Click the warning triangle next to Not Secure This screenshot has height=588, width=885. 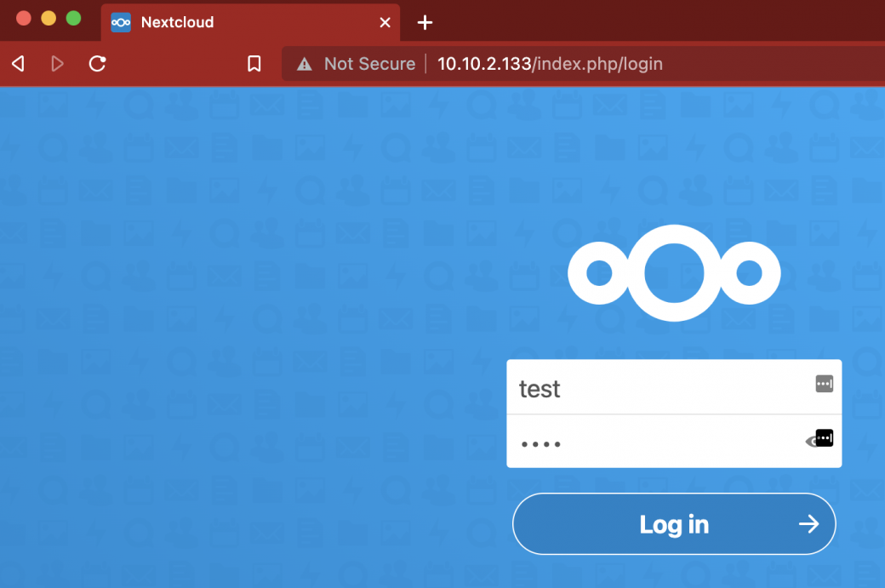pyautogui.click(x=304, y=63)
